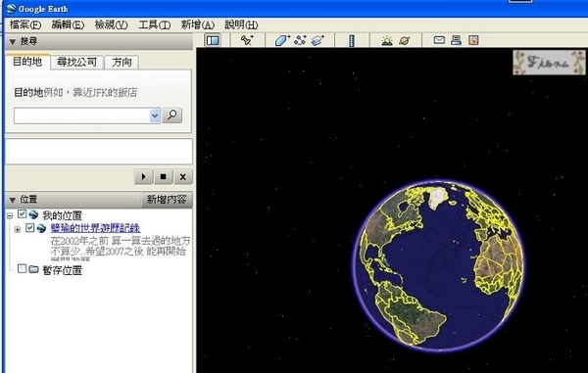Add a placemark with the pushpin icon
This screenshot has height=373, width=588.
[247, 40]
